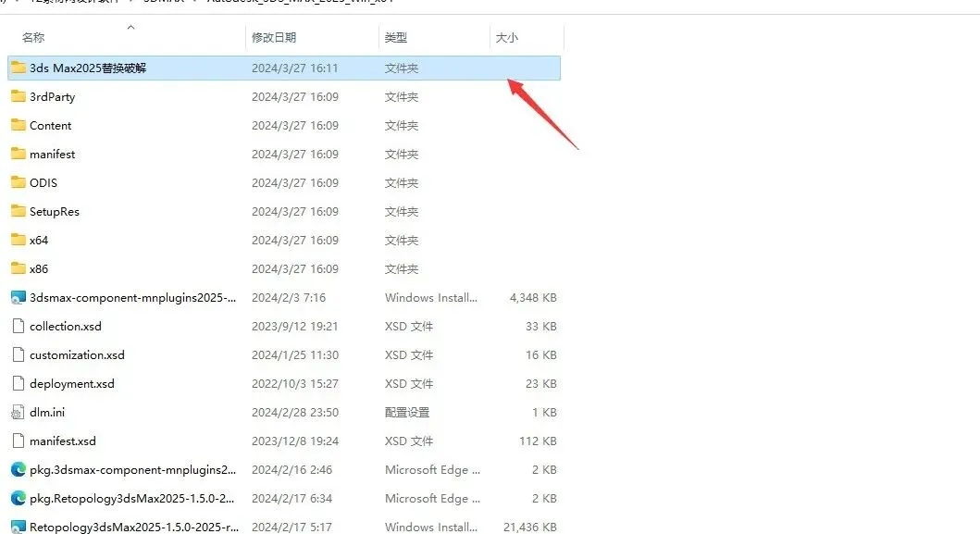Click the 配置设置 type cell
The height and width of the screenshot is (534, 980).
pos(407,413)
